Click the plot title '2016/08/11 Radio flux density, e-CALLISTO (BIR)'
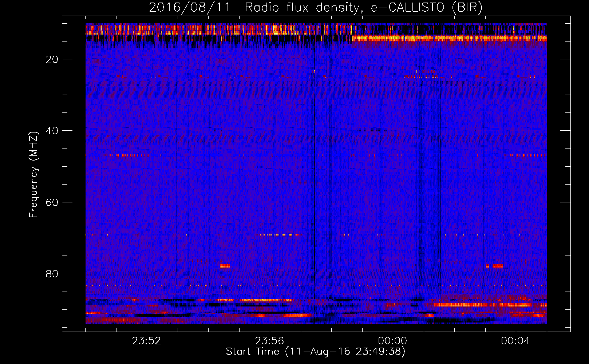This screenshot has width=589, height=364. pyautogui.click(x=316, y=8)
